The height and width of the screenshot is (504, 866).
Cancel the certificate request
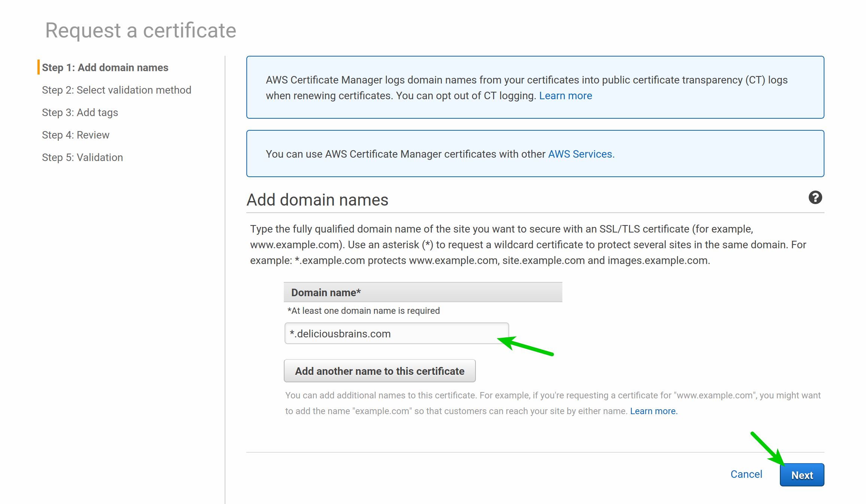pyautogui.click(x=746, y=474)
